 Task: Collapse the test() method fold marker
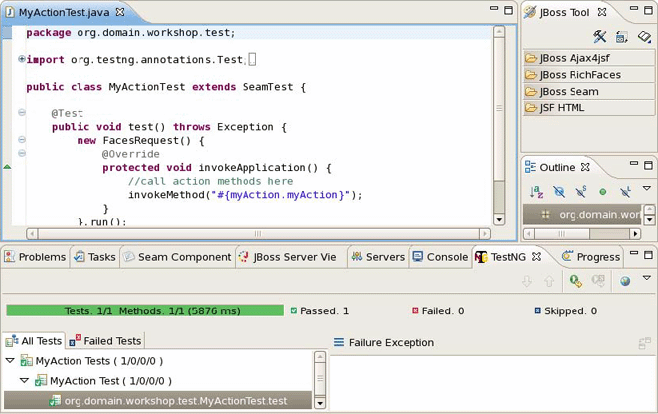point(22,112)
